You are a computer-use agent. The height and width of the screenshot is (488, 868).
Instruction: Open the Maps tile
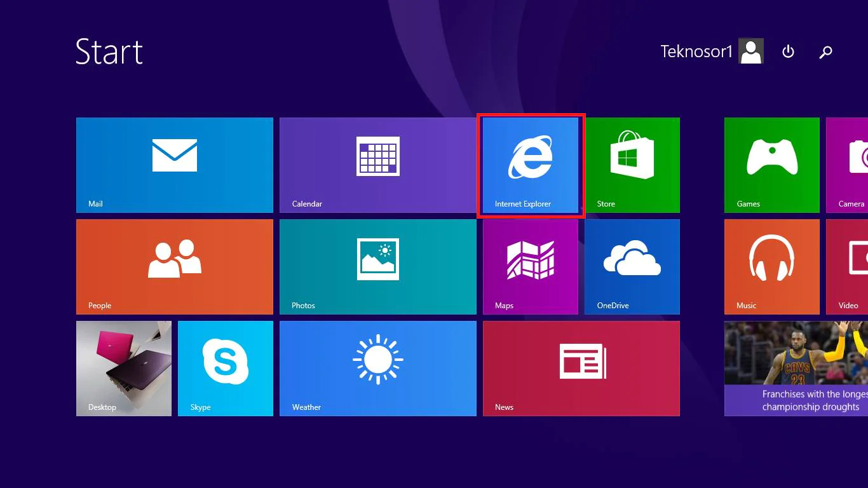[531, 267]
